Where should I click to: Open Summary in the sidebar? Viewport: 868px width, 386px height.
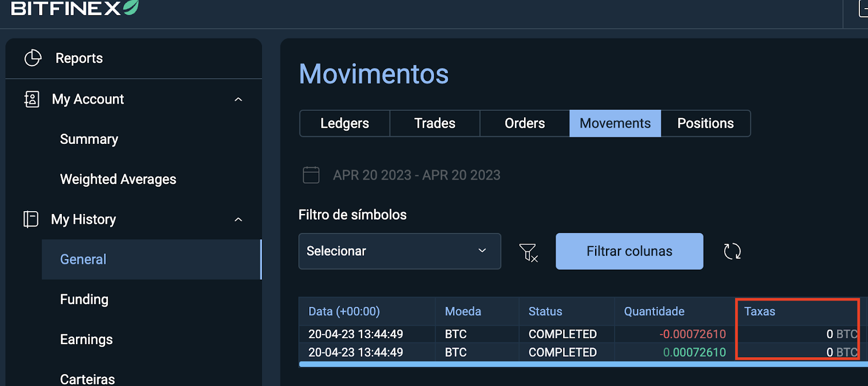pos(89,140)
